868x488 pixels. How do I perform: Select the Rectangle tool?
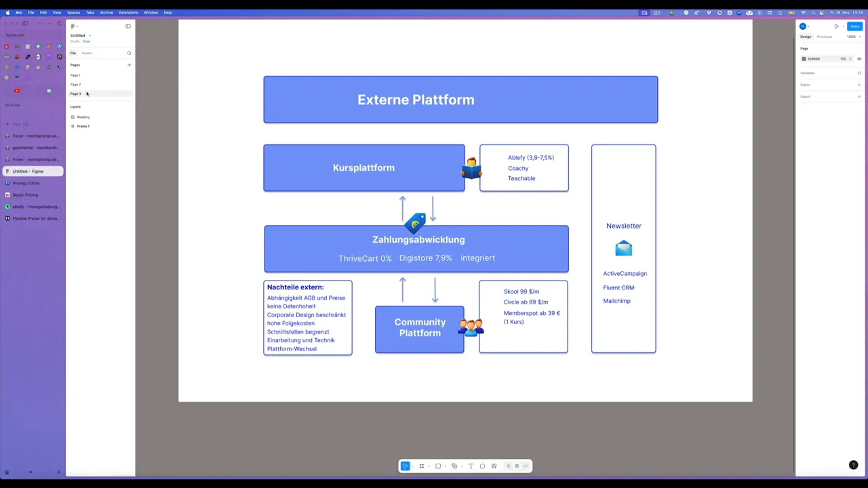pos(438,466)
